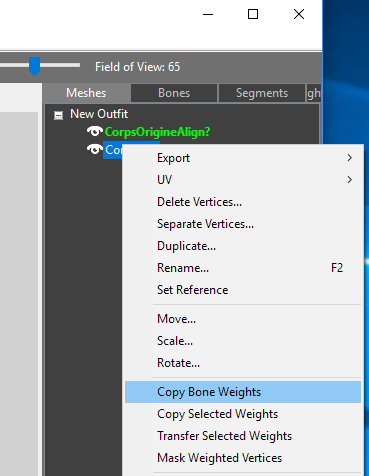Toggle visibility of CorpsOrigineAlign? mesh
Screen dimensions: 369x476
95,131
